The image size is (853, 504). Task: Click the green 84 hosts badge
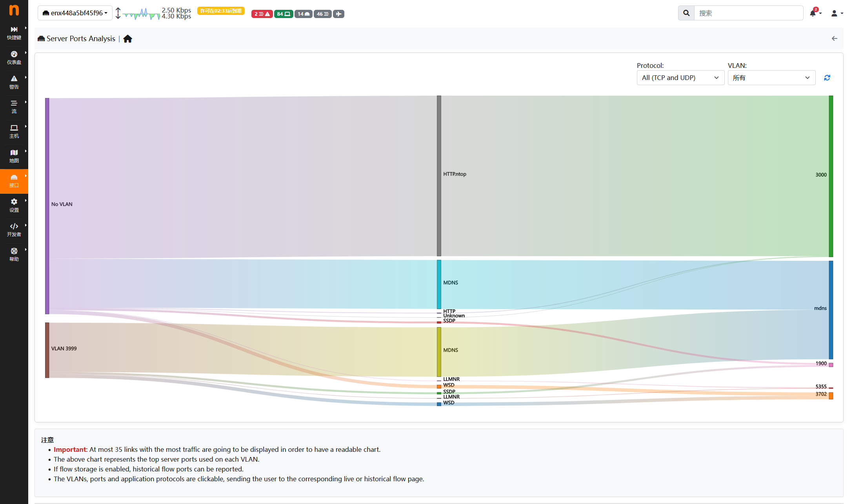click(x=283, y=14)
